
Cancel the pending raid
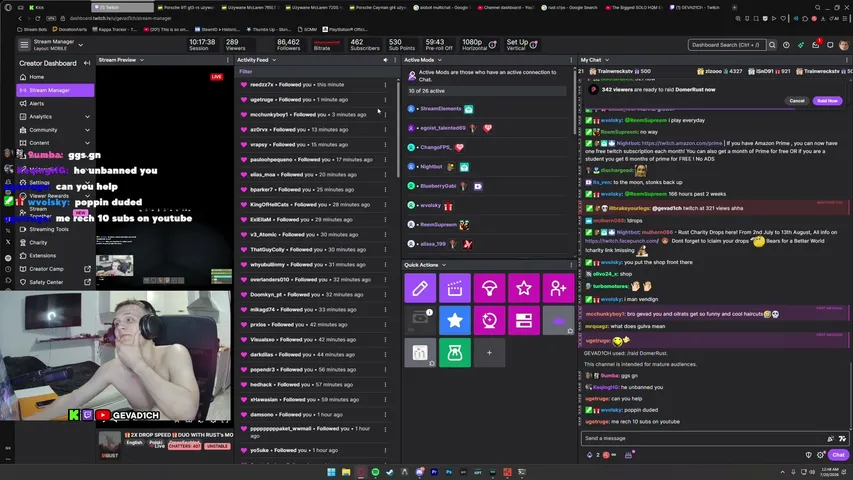coord(796,101)
